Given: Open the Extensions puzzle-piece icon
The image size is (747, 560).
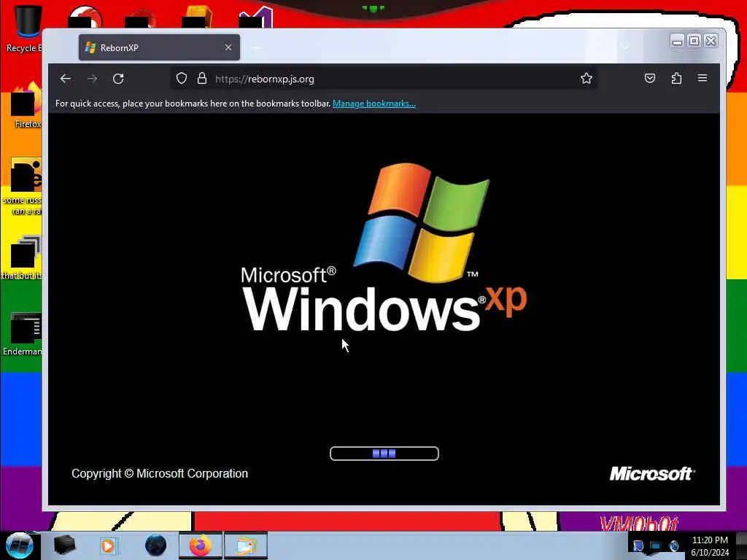Looking at the screenshot, I should pos(676,79).
